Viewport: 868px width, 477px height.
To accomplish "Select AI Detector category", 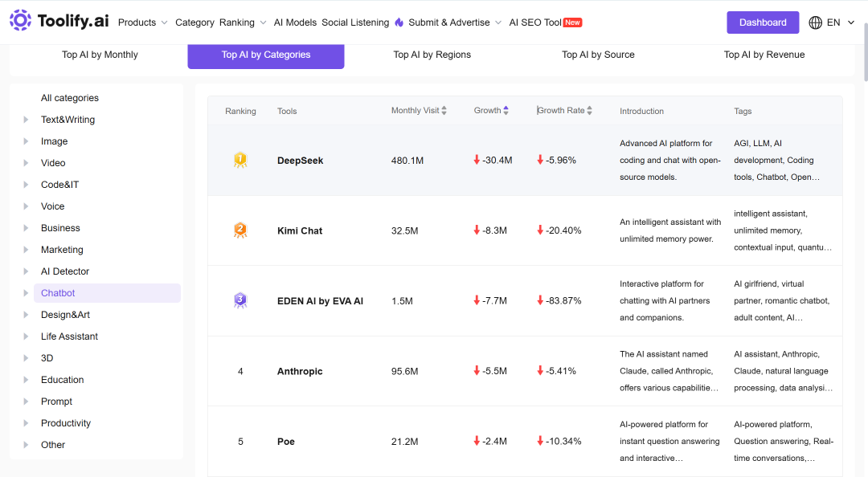I will (65, 271).
